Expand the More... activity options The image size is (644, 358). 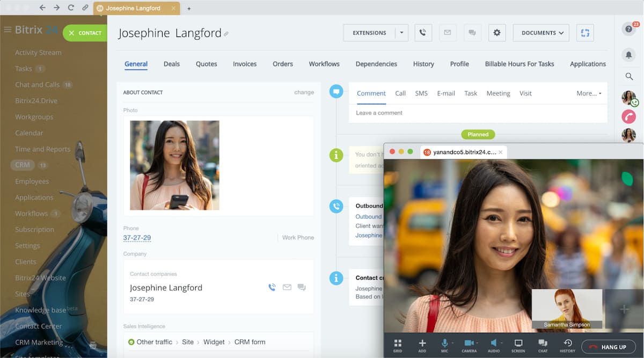click(589, 93)
